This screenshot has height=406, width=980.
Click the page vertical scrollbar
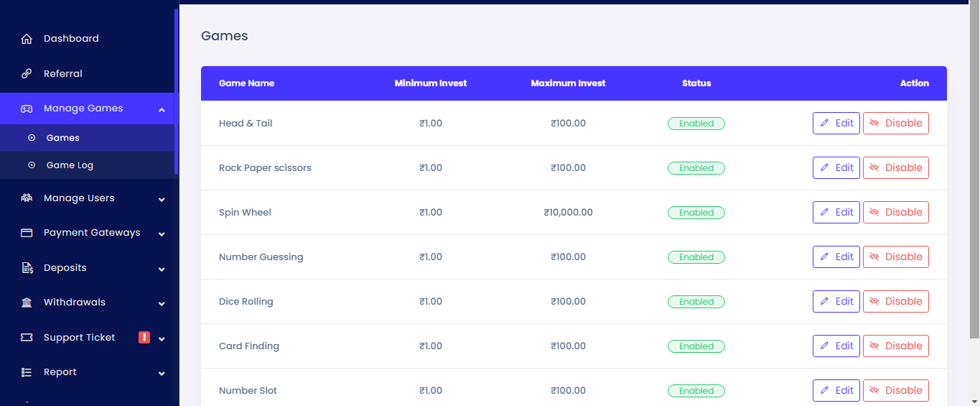(x=974, y=172)
